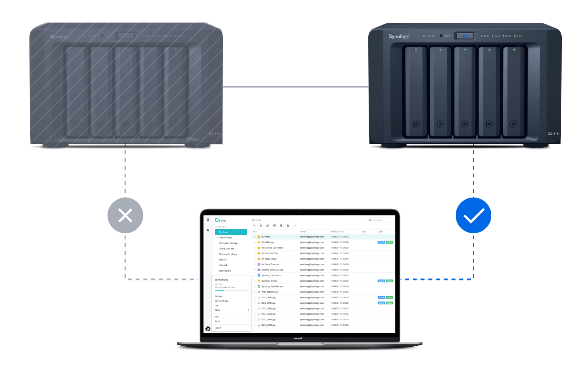
Task: Click the document icon of Synology Document
Action: click(x=259, y=275)
